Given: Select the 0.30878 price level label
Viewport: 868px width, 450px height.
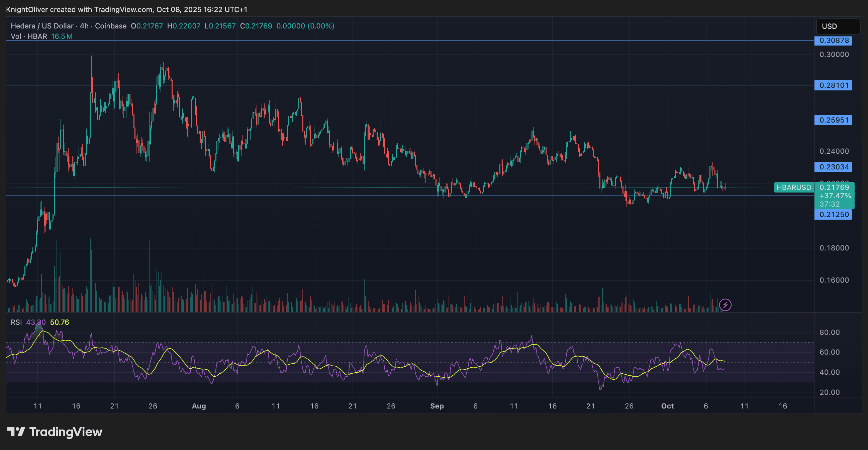Looking at the screenshot, I should (x=834, y=40).
